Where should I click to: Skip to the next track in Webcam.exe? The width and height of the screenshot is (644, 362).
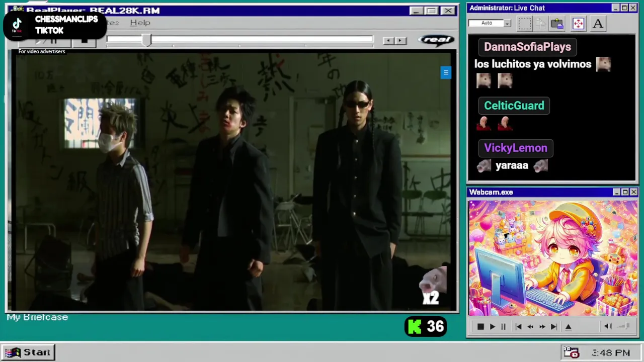(553, 327)
